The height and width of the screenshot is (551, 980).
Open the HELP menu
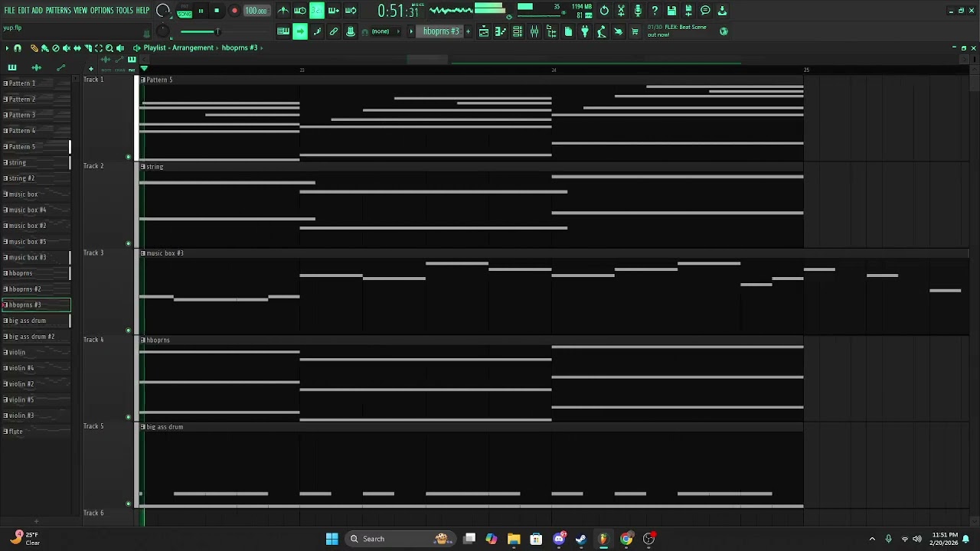click(x=143, y=11)
